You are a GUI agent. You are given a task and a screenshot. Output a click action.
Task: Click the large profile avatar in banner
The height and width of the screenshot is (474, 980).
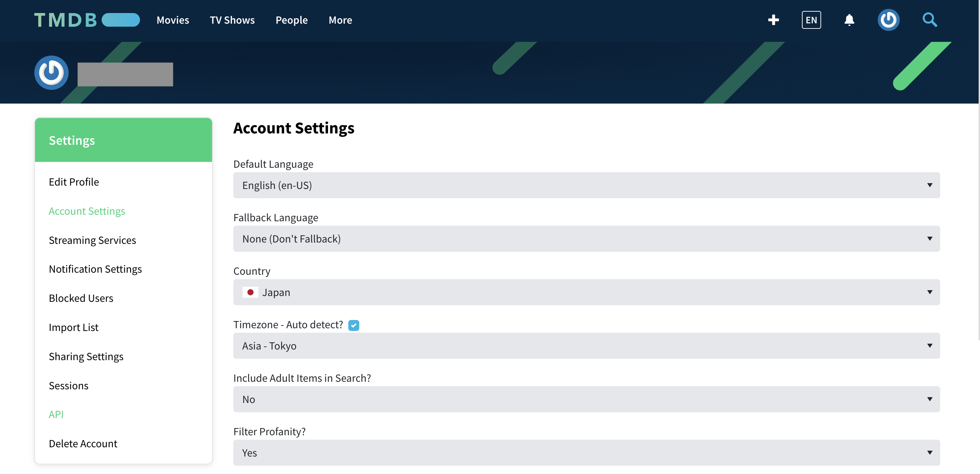tap(51, 73)
